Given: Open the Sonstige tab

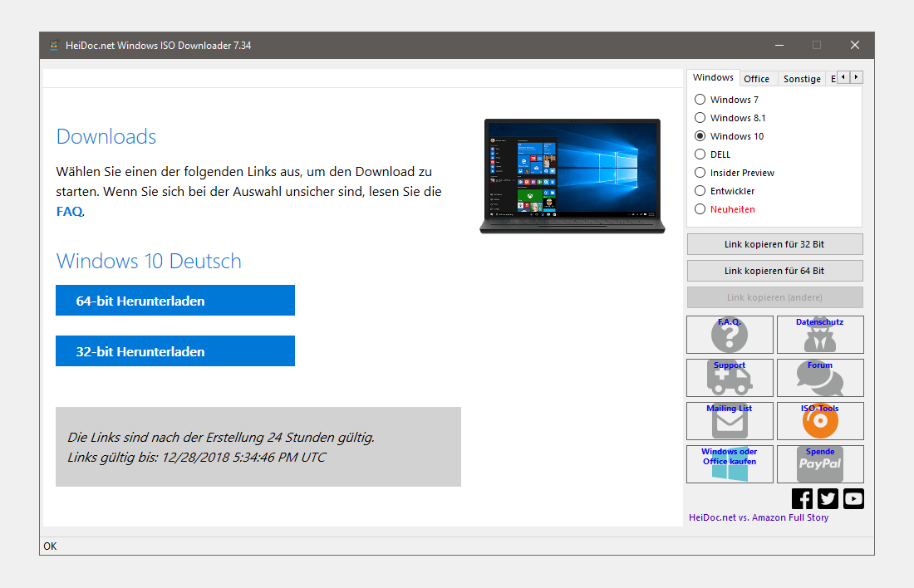Looking at the screenshot, I should point(802,79).
